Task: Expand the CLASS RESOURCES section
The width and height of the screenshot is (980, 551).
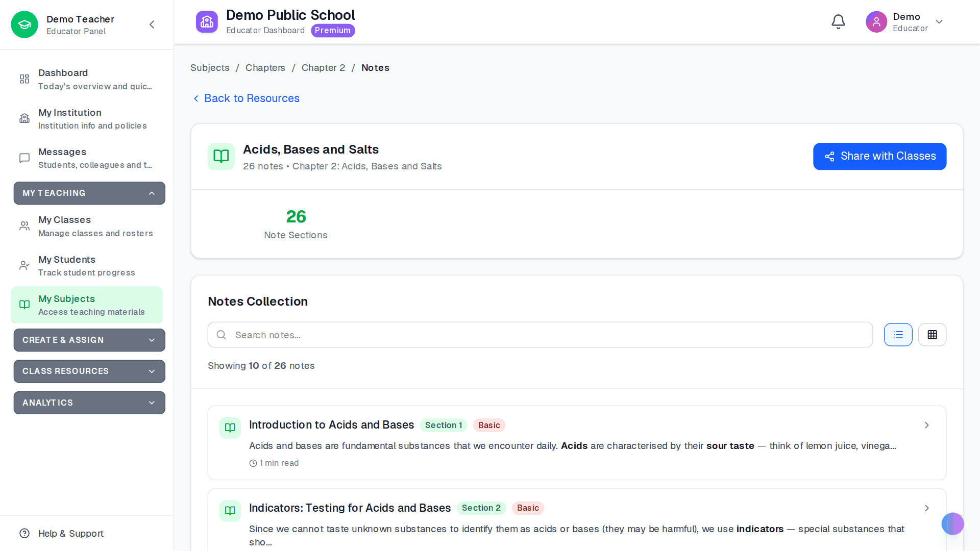Action: [x=89, y=371]
